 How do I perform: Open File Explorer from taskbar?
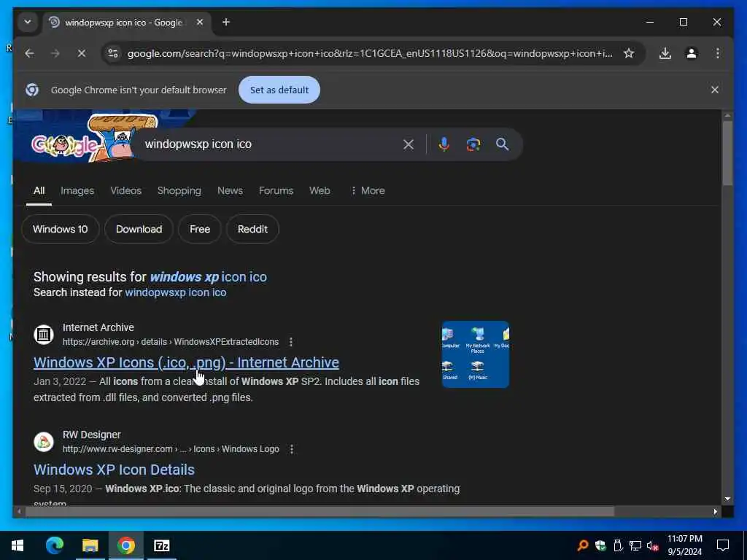90,545
